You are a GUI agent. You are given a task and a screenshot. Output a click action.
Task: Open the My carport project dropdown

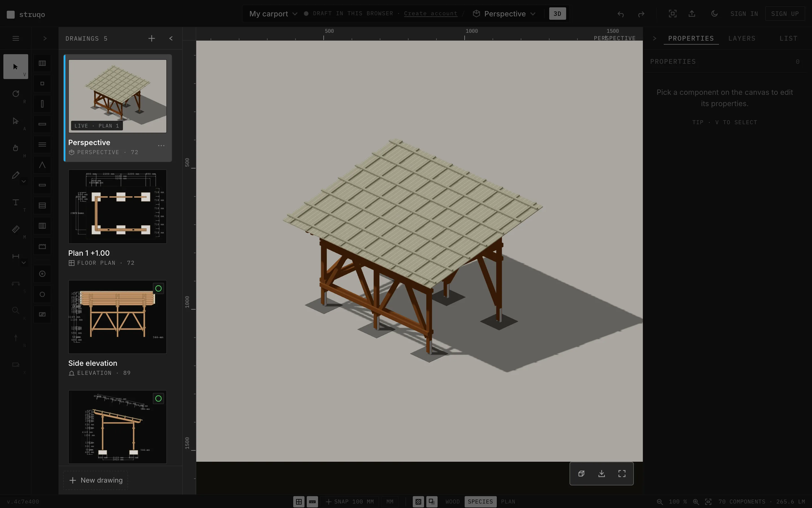(x=273, y=14)
